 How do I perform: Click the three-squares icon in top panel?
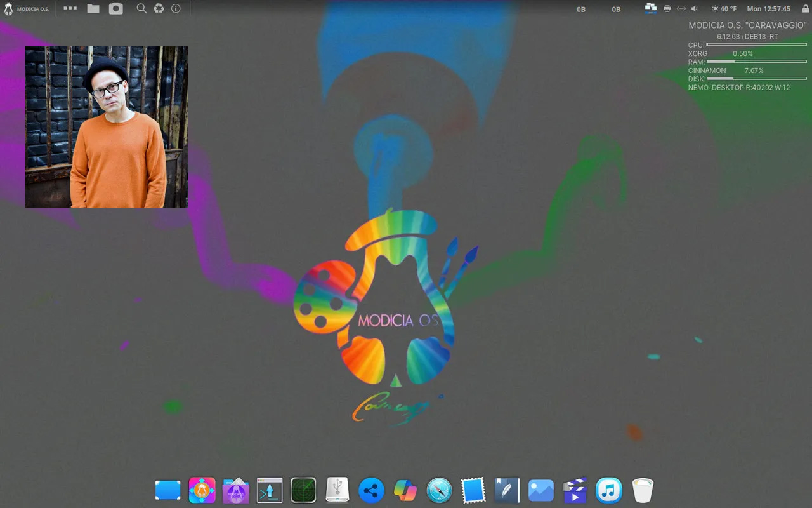tap(70, 9)
